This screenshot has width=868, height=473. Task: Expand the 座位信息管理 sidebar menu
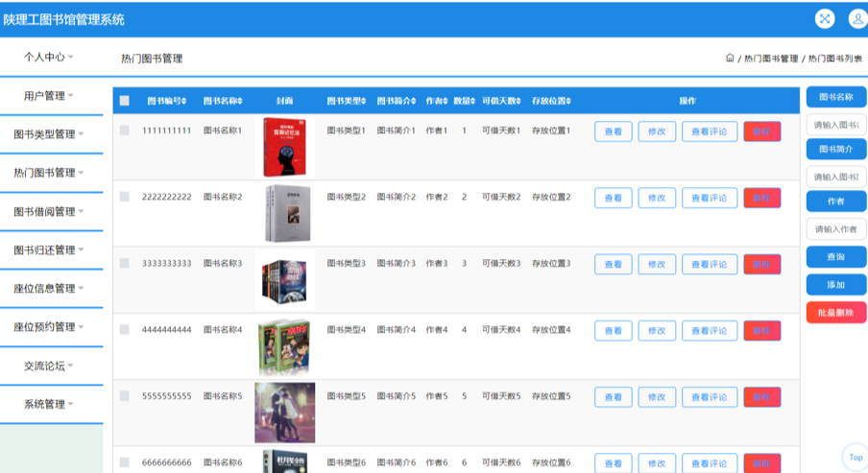[x=49, y=288]
